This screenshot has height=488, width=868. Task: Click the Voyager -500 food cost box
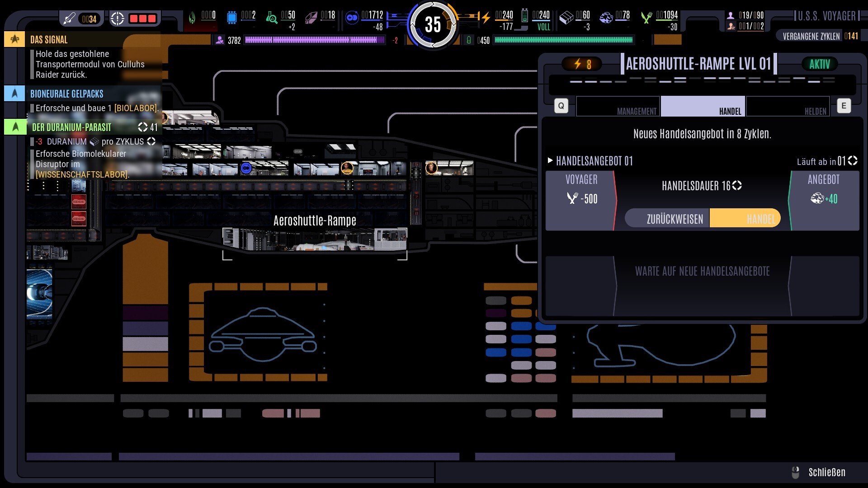point(581,200)
